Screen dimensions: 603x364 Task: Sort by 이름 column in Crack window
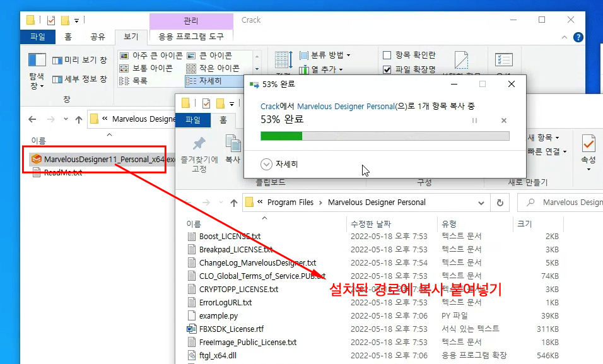tap(38, 141)
